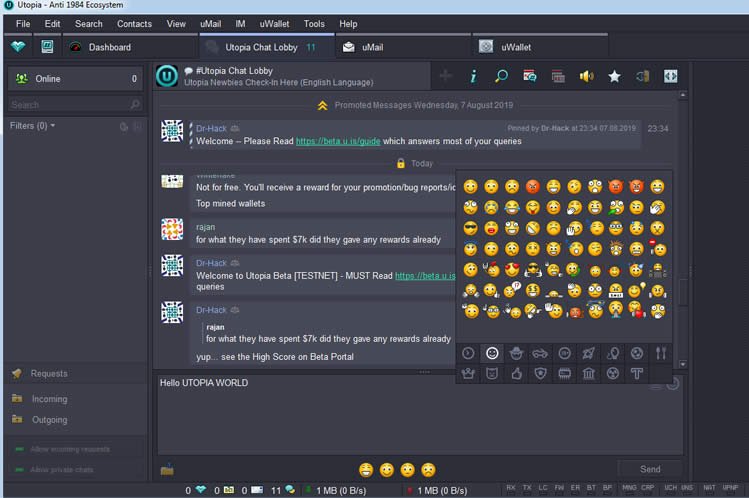This screenshot has height=498, width=749.
Task: Open the beta.u.is/guide link in pinned message
Action: [338, 142]
